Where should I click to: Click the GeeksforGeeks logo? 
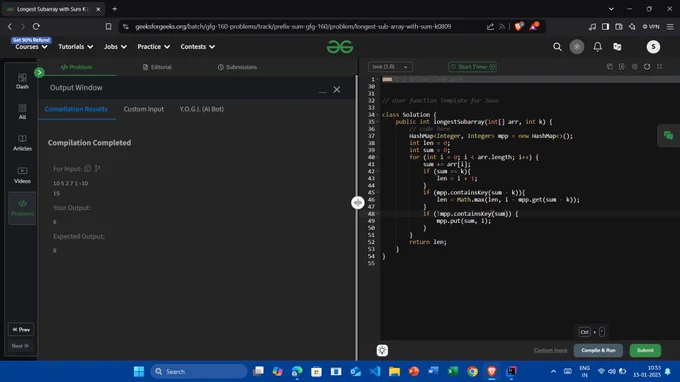(x=340, y=46)
